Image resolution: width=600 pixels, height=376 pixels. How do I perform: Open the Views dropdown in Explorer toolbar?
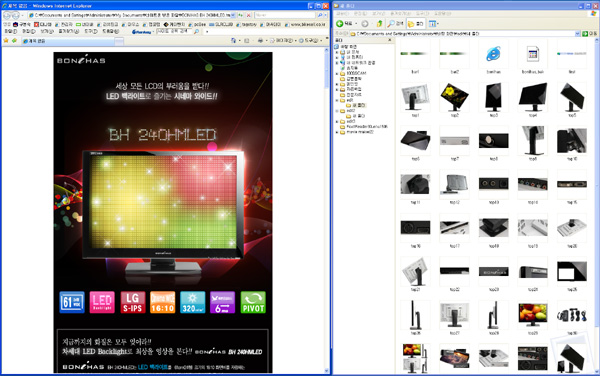pos(433,24)
